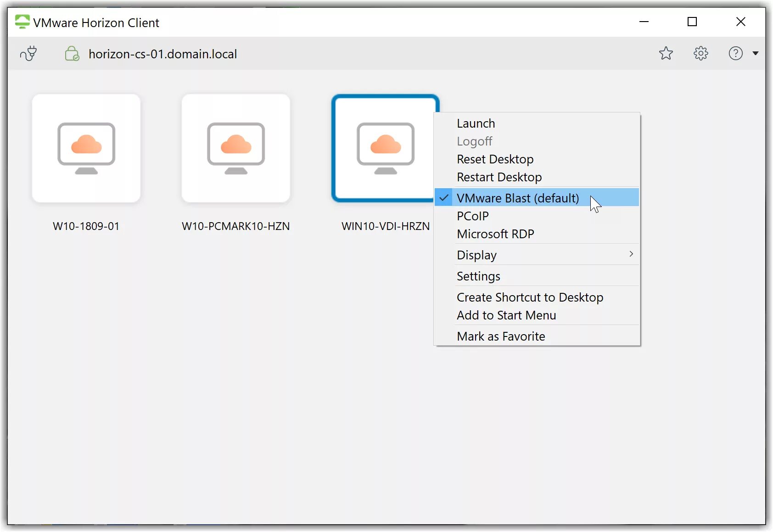Click the disconnect server plug icon

click(28, 54)
